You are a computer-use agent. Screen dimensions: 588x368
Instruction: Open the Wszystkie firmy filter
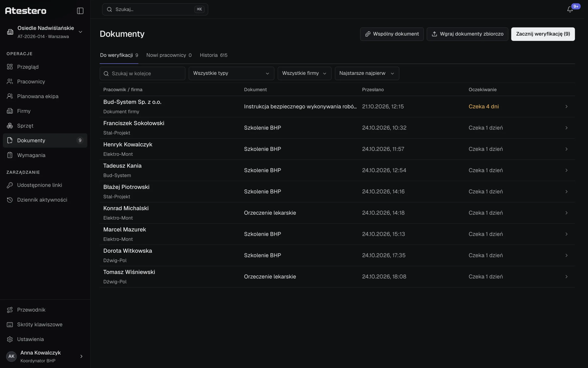pyautogui.click(x=304, y=73)
